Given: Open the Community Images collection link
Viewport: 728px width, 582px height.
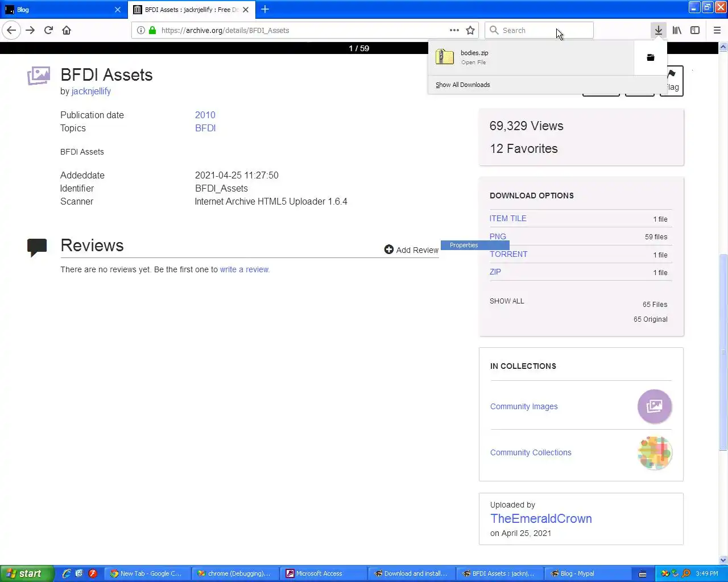Looking at the screenshot, I should pos(524,406).
